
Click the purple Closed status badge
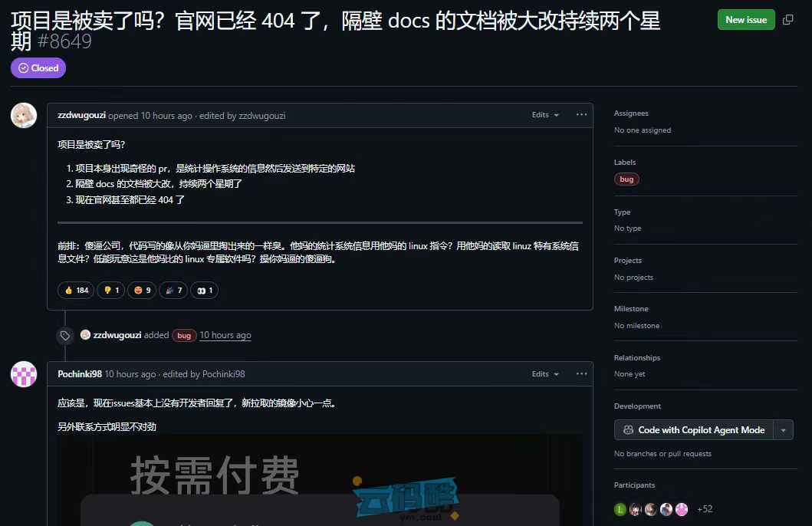38,67
